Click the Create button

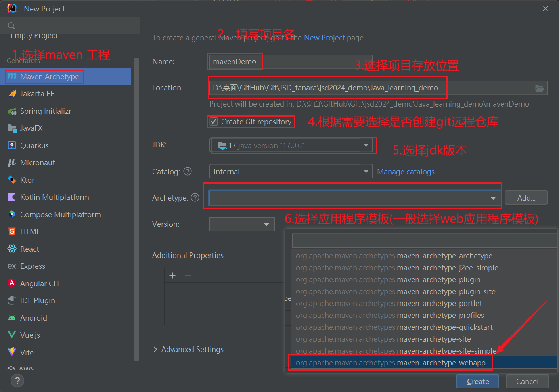tap(478, 381)
